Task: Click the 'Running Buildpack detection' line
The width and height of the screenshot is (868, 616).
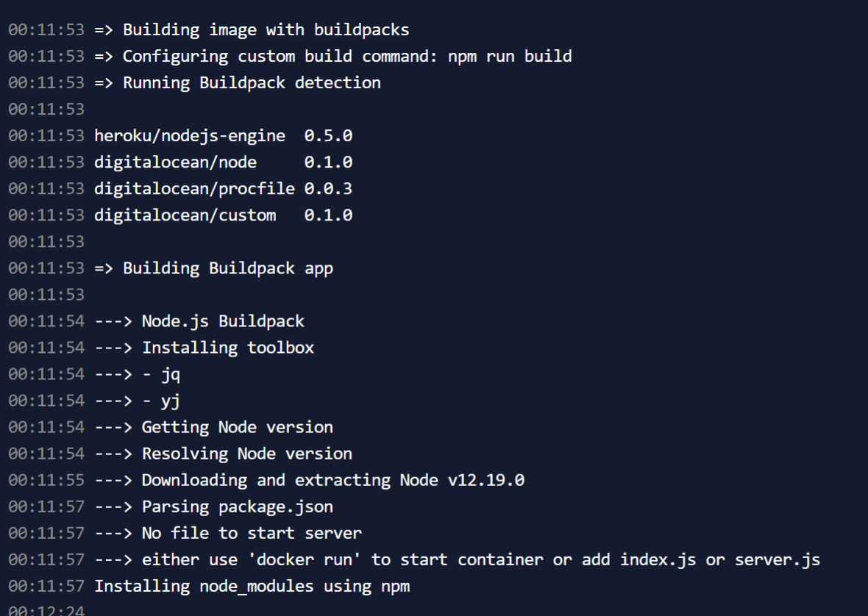Action: point(252,83)
